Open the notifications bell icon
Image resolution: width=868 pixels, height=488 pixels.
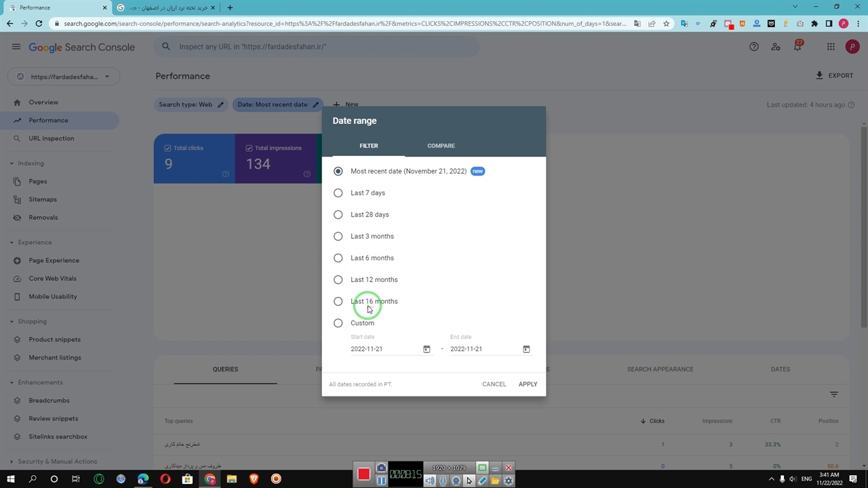coord(797,47)
